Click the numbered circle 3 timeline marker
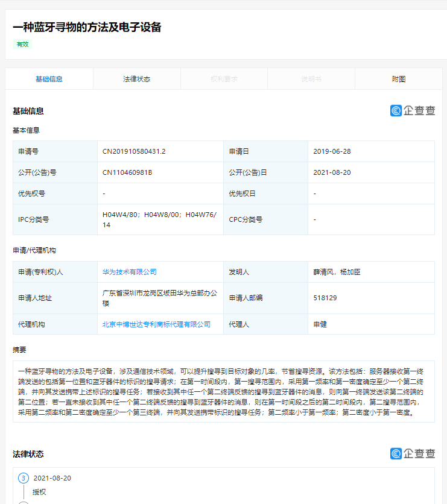This screenshot has width=447, height=504. click(x=24, y=478)
